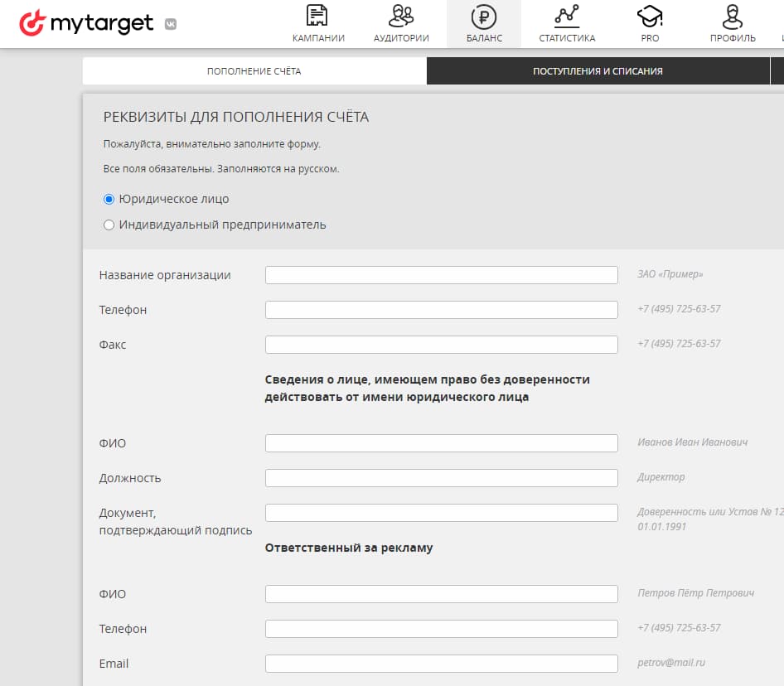
Task: Focus the Документ, подтверждающий подпись field
Action: coord(441,513)
